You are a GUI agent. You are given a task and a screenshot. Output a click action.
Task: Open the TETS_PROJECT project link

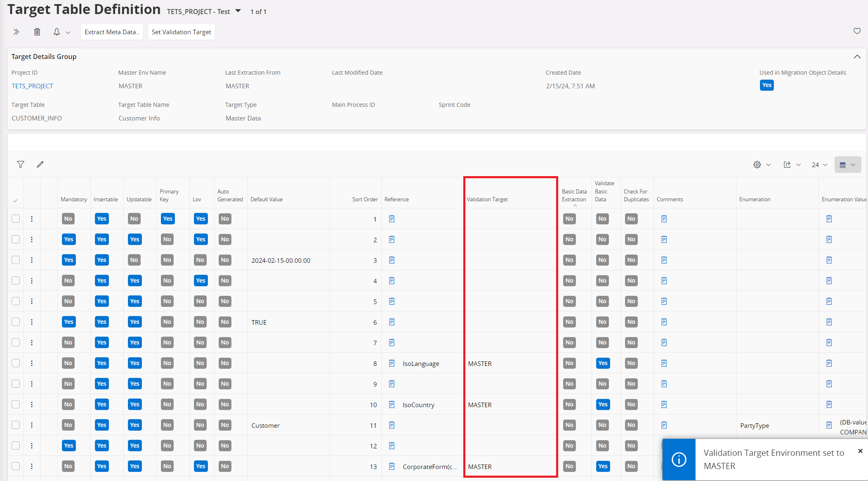click(32, 86)
